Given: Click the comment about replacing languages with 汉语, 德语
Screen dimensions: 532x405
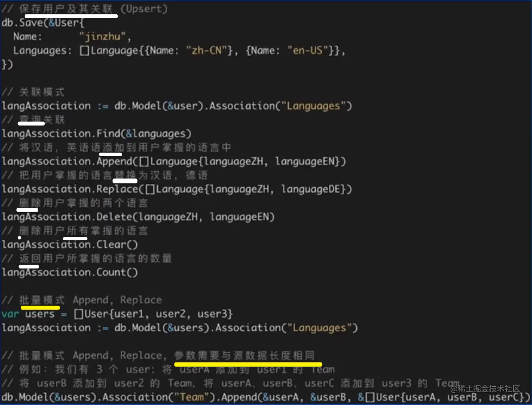Looking at the screenshot, I should click(105, 176).
